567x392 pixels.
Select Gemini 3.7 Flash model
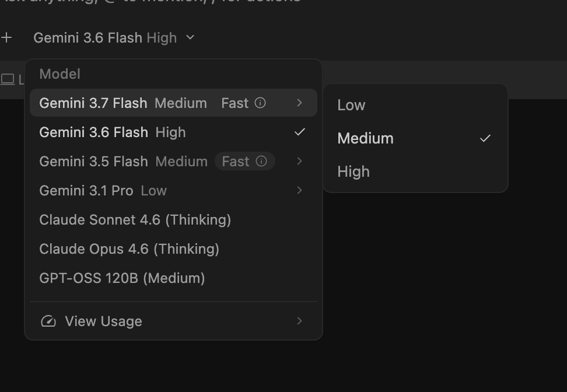pos(174,103)
